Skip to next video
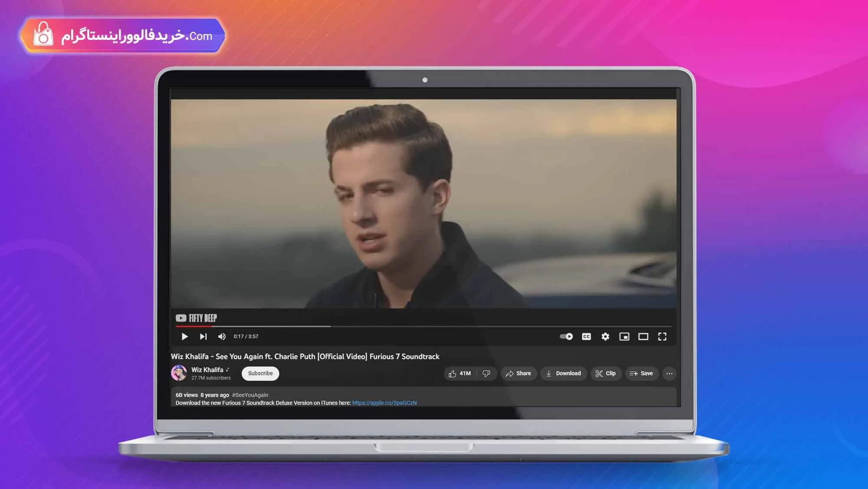The image size is (868, 489). (203, 337)
